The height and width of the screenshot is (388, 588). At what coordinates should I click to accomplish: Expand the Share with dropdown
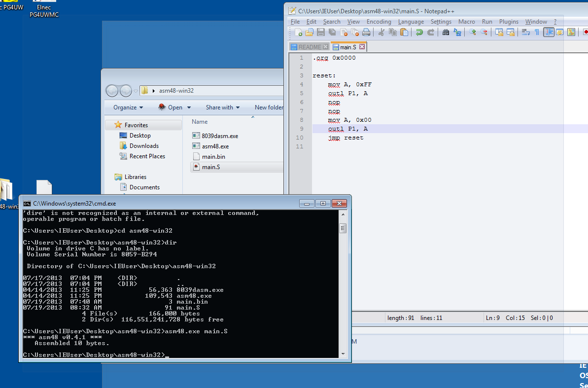pyautogui.click(x=222, y=107)
